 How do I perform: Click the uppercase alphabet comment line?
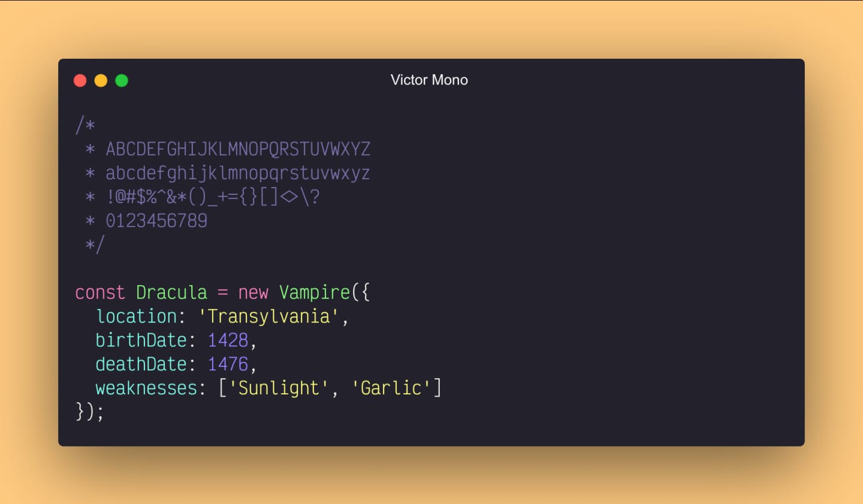pyautogui.click(x=228, y=149)
